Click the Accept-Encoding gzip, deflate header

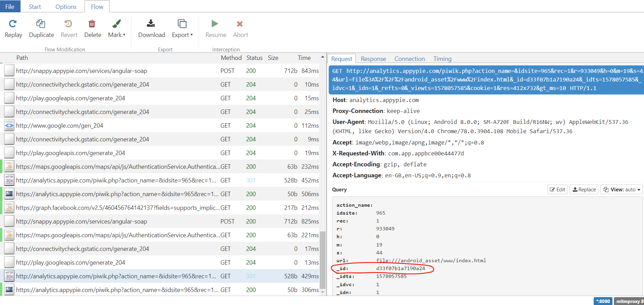coord(379,164)
